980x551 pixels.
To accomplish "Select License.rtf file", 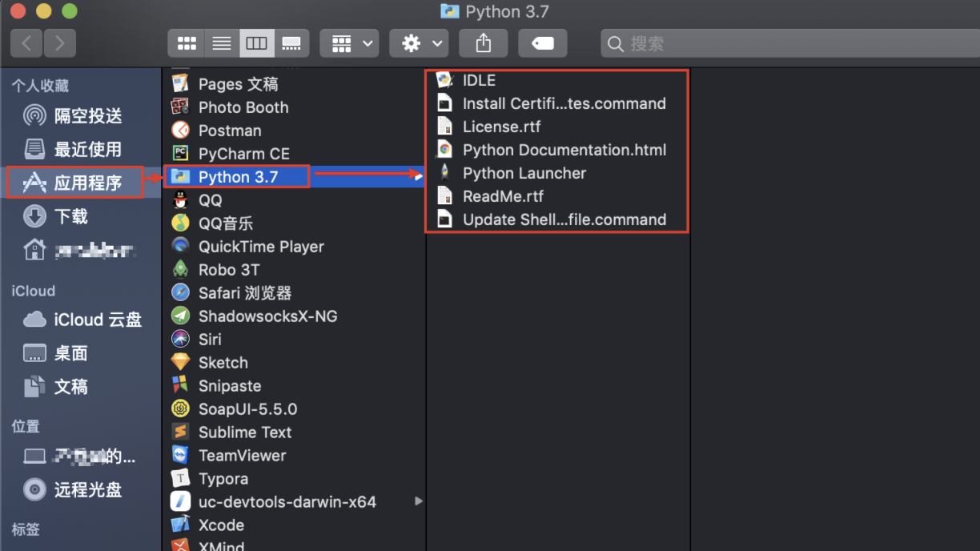I will click(x=557, y=127).
